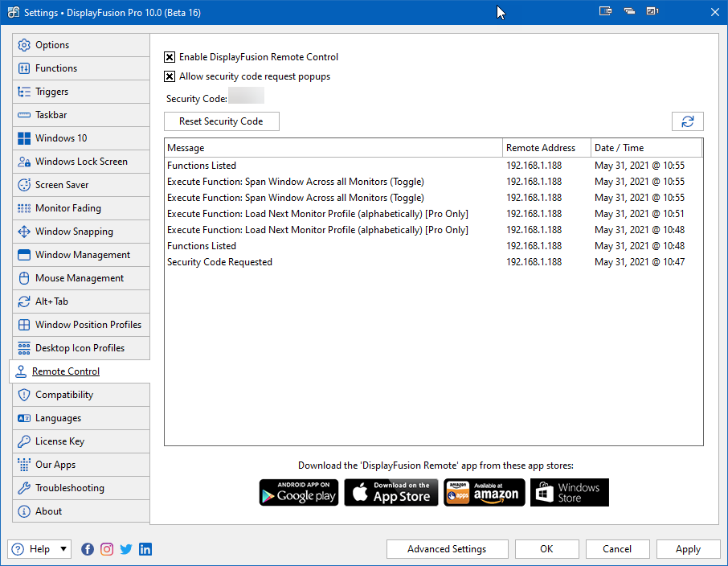This screenshot has height=566, width=728.
Task: Sort log by Message column header
Action: 333,148
